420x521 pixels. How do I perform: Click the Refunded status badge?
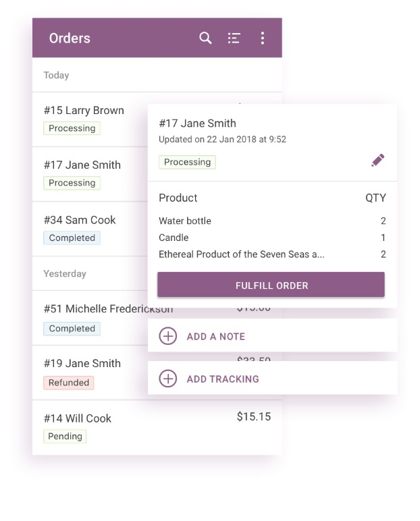69,383
